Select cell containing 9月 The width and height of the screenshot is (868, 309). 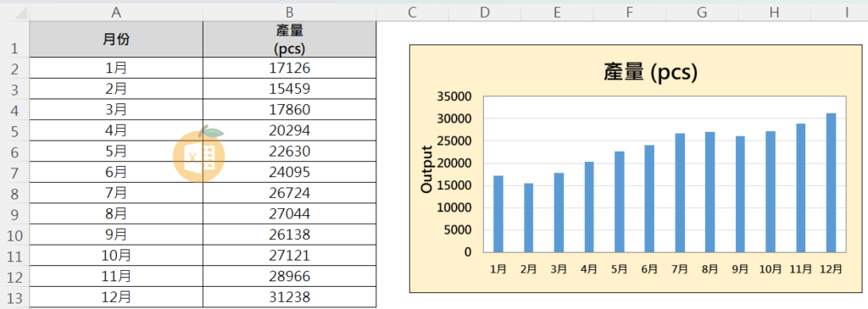pyautogui.click(x=116, y=235)
